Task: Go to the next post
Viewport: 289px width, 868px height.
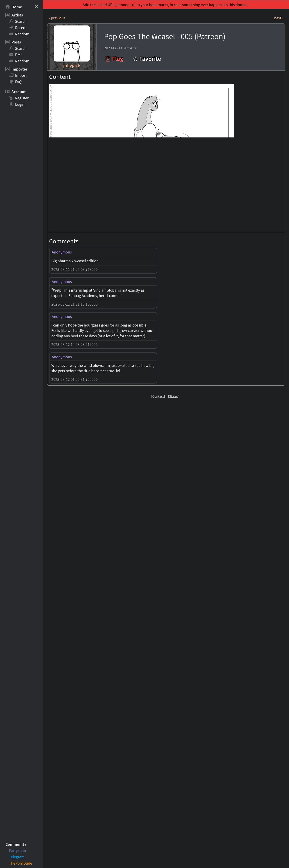Action: point(279,18)
